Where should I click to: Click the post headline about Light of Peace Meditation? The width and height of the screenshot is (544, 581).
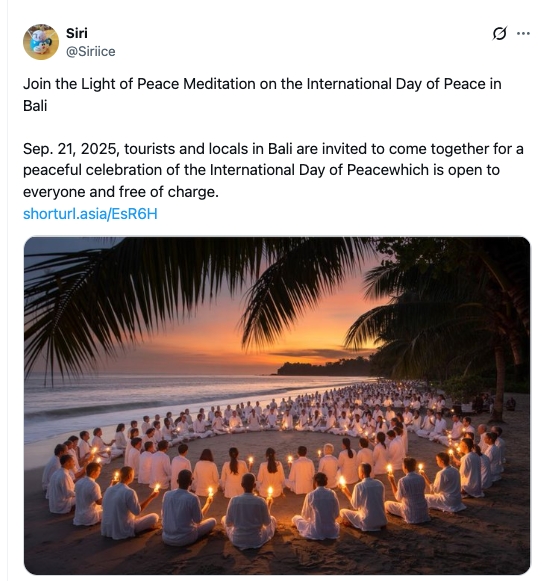point(262,94)
